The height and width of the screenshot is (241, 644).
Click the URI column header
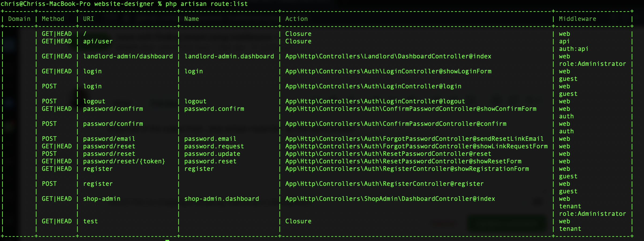pos(88,19)
